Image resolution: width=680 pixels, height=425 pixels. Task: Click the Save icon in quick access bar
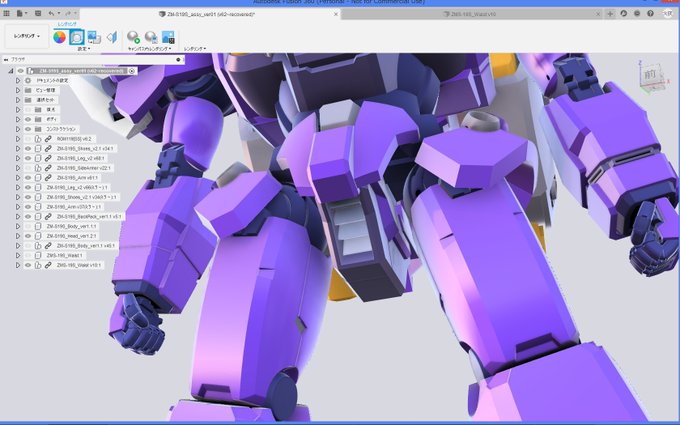tap(38, 13)
